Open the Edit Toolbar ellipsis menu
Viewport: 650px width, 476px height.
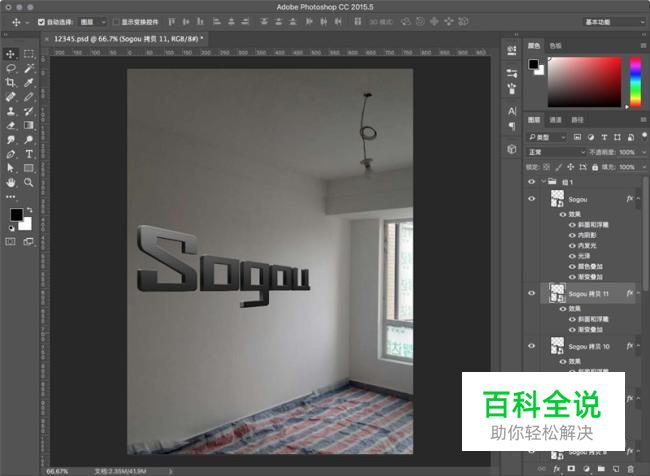(x=10, y=197)
